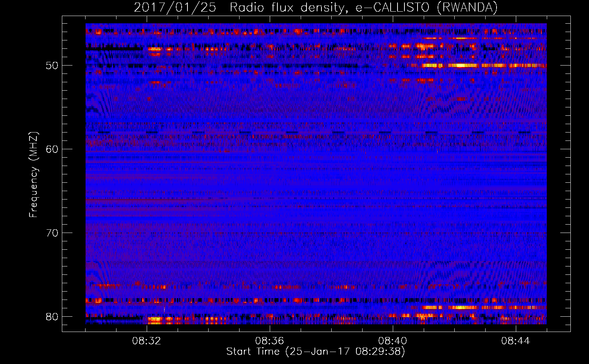Viewport: 589px width, 364px height.
Task: Click the 80 tick label on frequency axis
Action: (52, 317)
